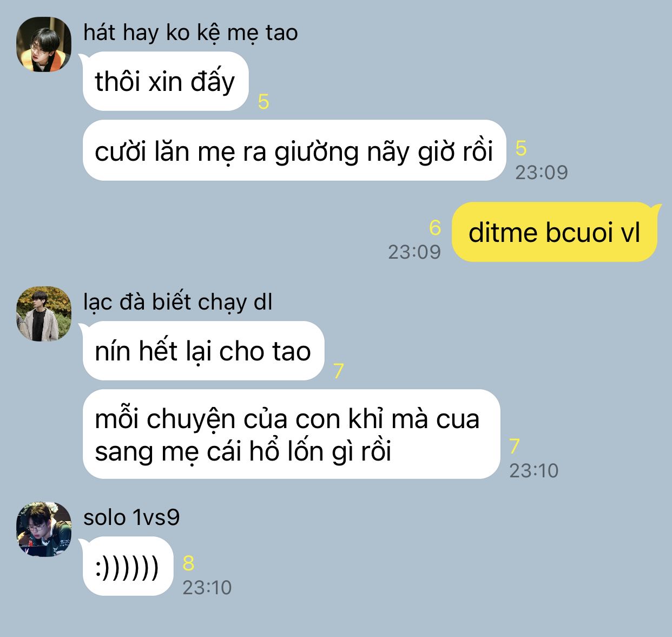Click unread count 5 beside "thôi xin đấy"
This screenshot has width=672, height=637.
click(x=263, y=102)
